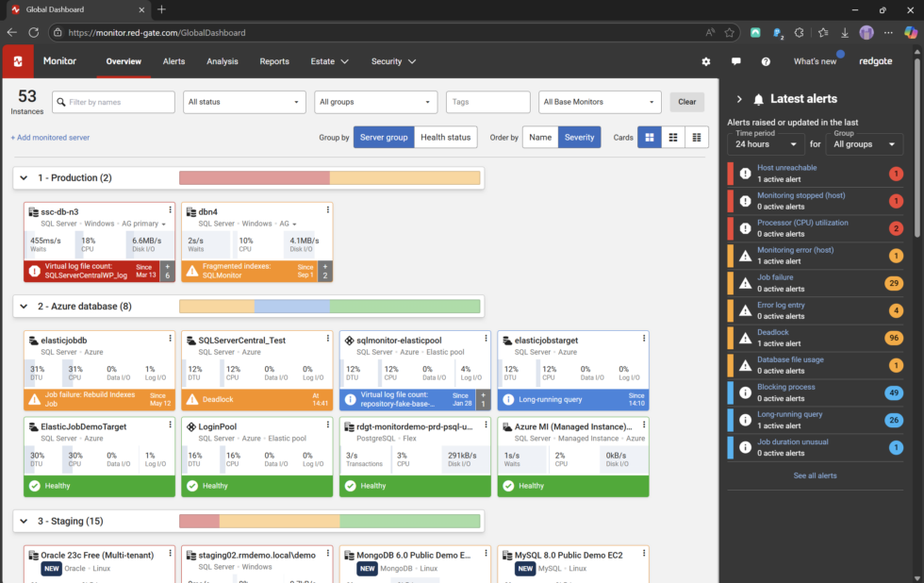Open the All status dropdown
The width and height of the screenshot is (924, 583).
coord(244,102)
